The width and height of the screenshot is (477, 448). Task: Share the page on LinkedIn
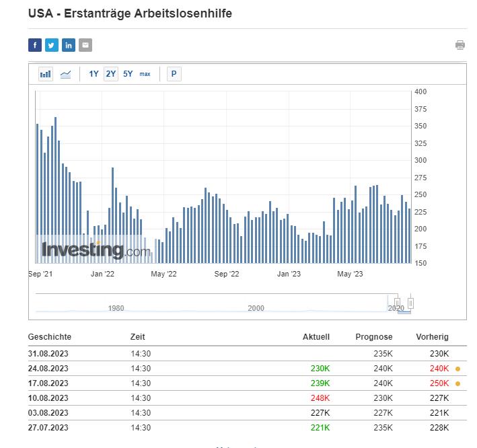(69, 45)
